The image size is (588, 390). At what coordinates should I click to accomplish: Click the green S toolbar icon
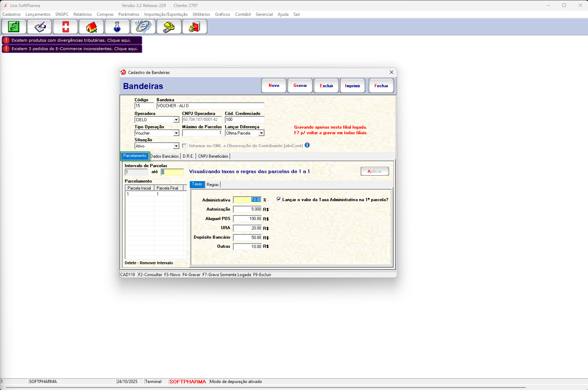[x=14, y=27]
